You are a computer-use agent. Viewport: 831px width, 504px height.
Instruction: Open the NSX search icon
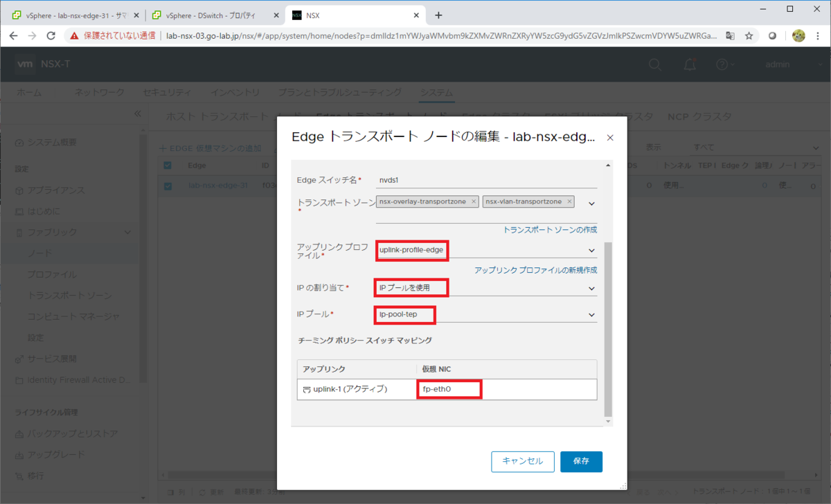[x=654, y=64]
